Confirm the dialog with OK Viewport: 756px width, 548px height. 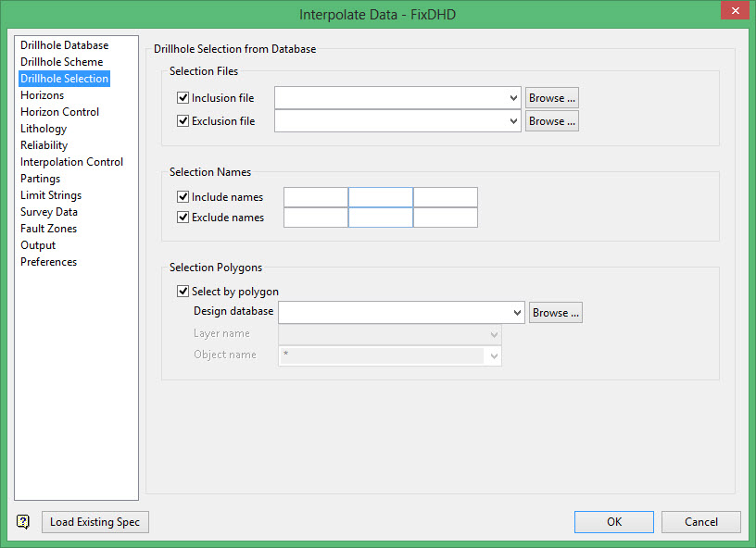613,522
